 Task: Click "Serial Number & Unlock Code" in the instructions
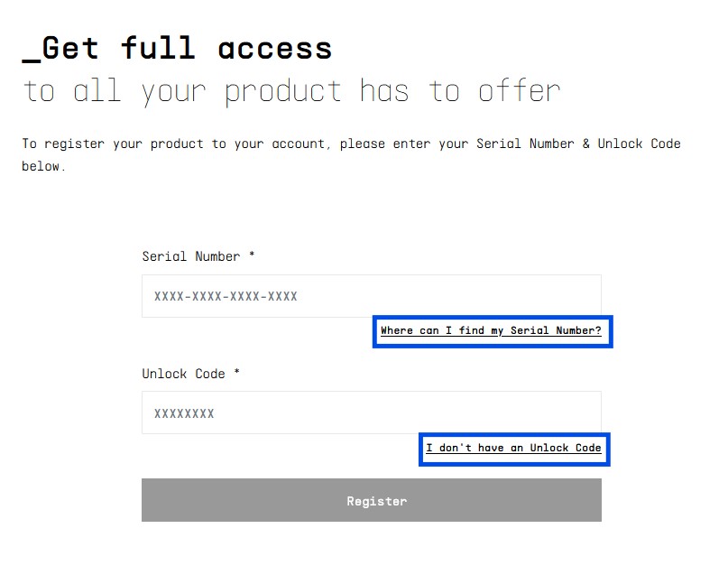[x=577, y=144]
